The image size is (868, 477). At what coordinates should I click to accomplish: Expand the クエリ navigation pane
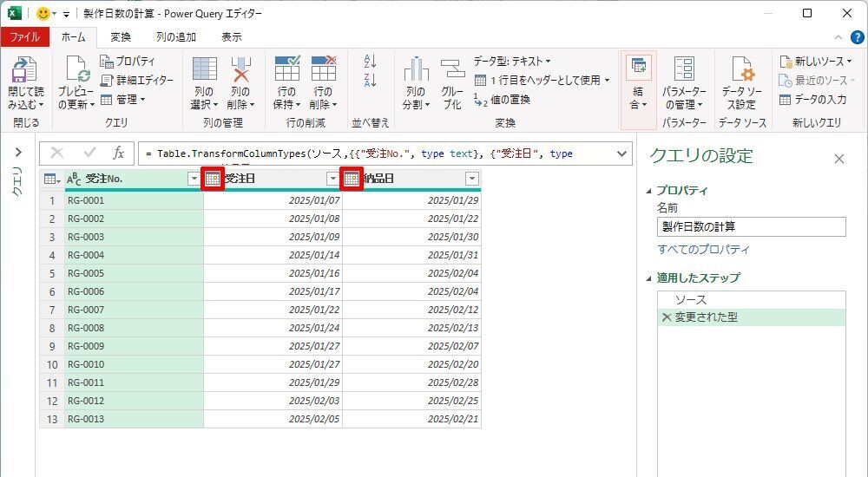coord(17,153)
